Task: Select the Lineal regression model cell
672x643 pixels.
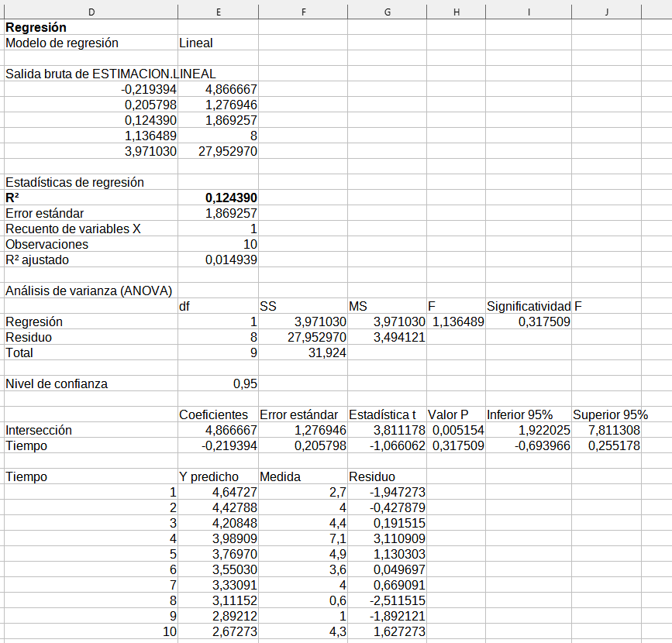Action: point(196,43)
